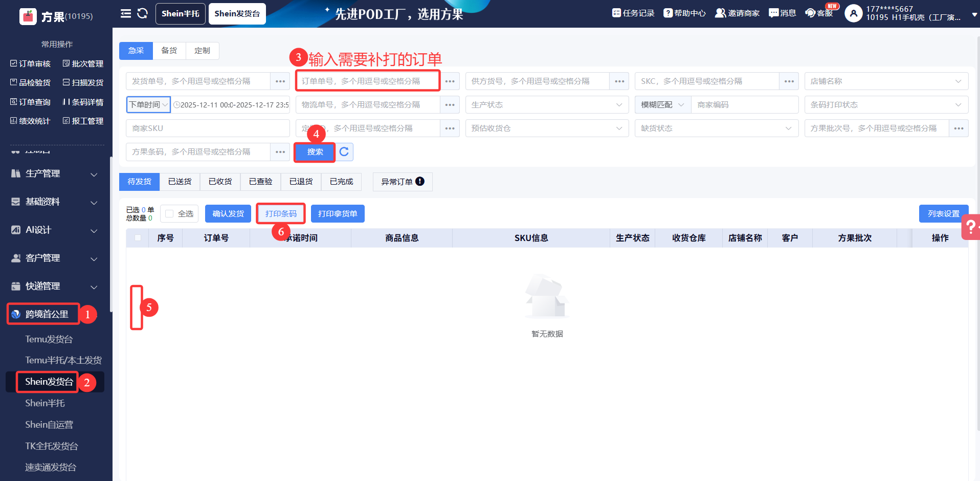
Task: Click the 打印拿货单 button
Action: pos(338,214)
